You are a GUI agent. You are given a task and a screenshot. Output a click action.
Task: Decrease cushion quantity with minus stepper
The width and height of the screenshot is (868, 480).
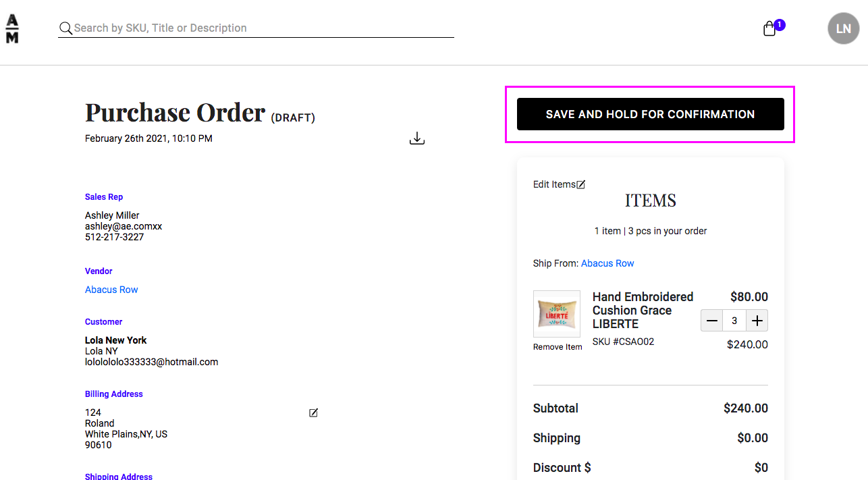[x=711, y=321]
